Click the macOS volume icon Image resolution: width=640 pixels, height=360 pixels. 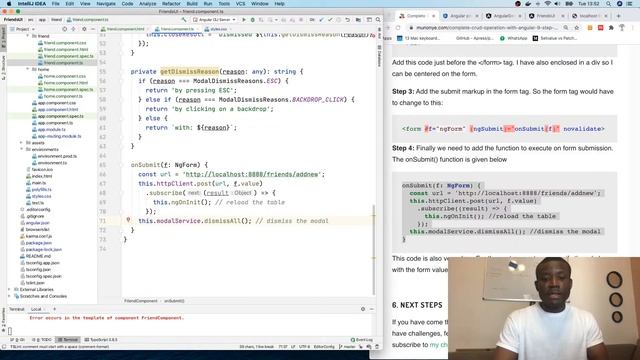(x=557, y=4)
